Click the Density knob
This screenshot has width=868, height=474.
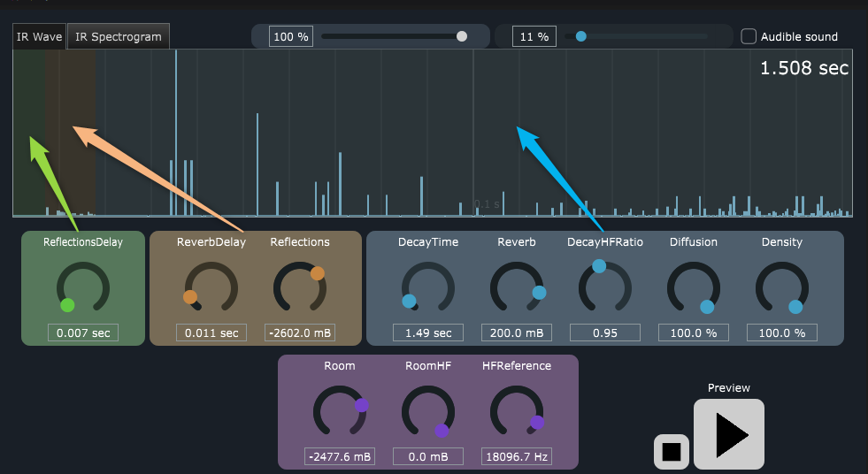781,289
